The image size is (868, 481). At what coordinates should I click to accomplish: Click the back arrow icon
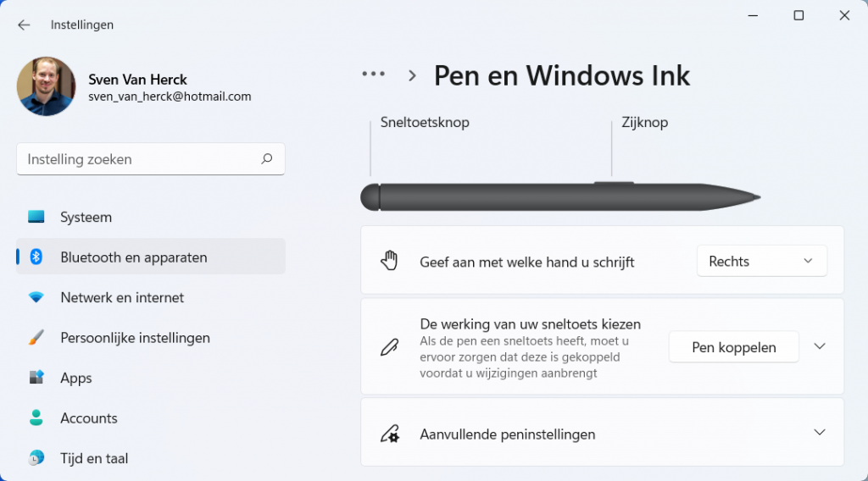24,25
